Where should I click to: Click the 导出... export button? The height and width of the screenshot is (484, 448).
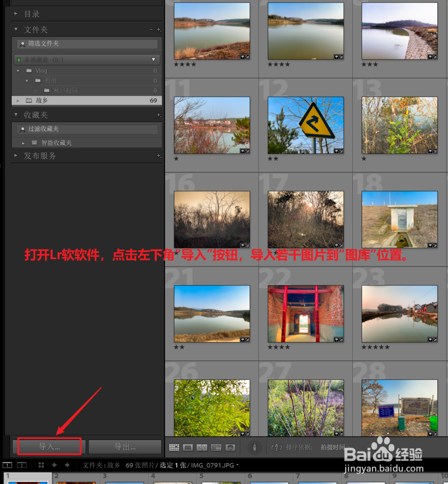[x=125, y=447]
